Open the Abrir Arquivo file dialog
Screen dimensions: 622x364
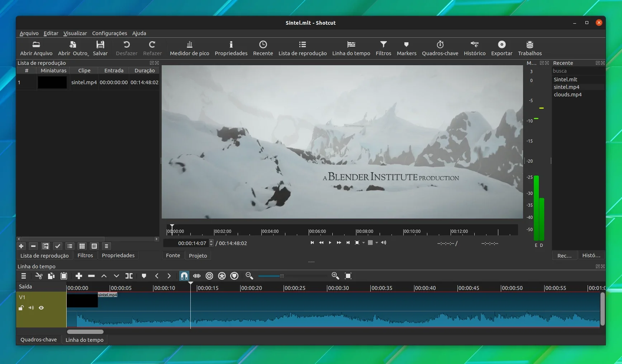(36, 48)
